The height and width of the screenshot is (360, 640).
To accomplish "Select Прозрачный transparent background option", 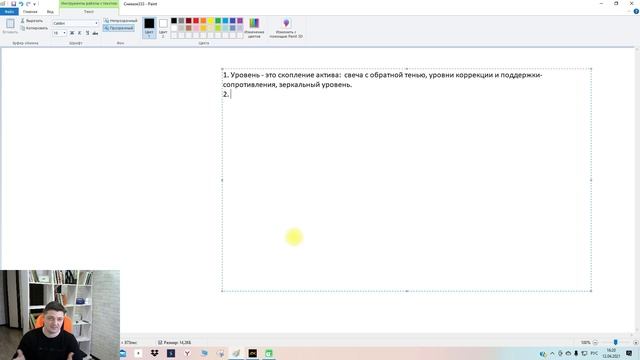I will tap(119, 28).
